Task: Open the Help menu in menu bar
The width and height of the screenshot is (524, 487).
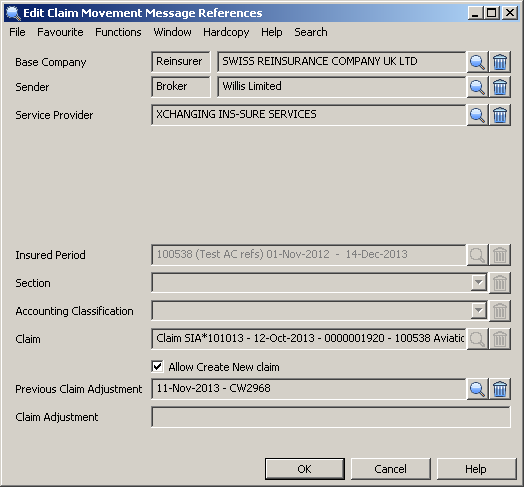Action: 272,32
